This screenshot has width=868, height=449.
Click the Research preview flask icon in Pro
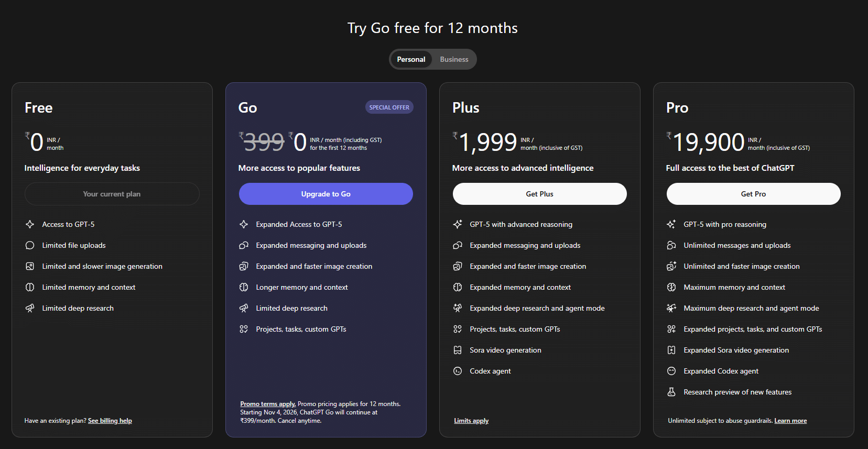[x=671, y=392]
